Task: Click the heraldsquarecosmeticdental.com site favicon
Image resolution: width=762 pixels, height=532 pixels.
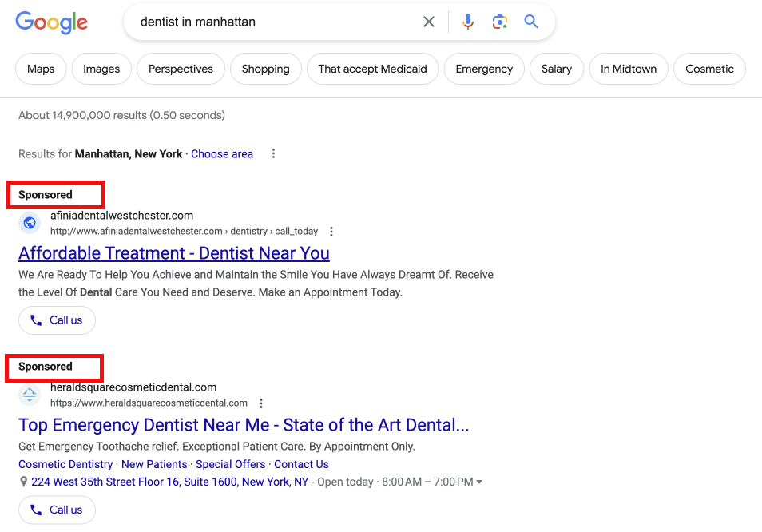Action: [30, 395]
